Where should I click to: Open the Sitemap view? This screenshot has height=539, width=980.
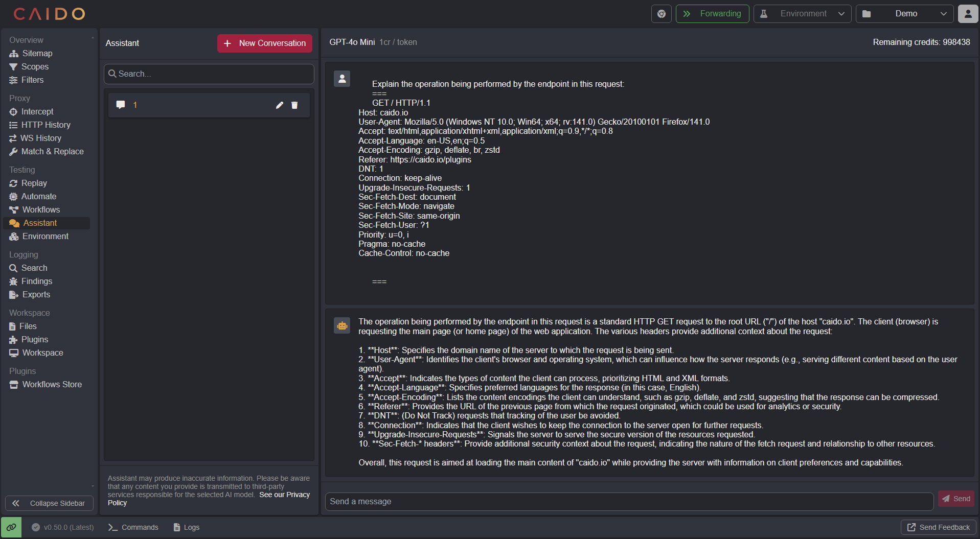[x=37, y=53]
